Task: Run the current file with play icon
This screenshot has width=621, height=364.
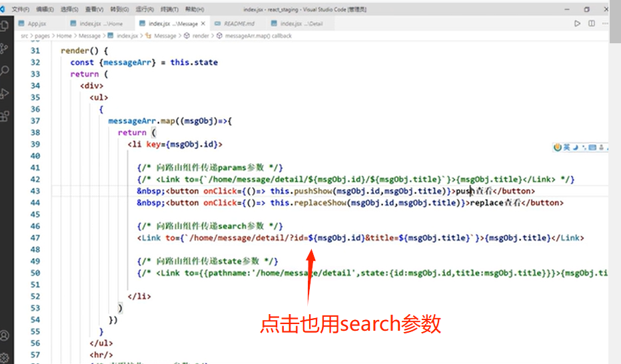Action: tap(577, 24)
